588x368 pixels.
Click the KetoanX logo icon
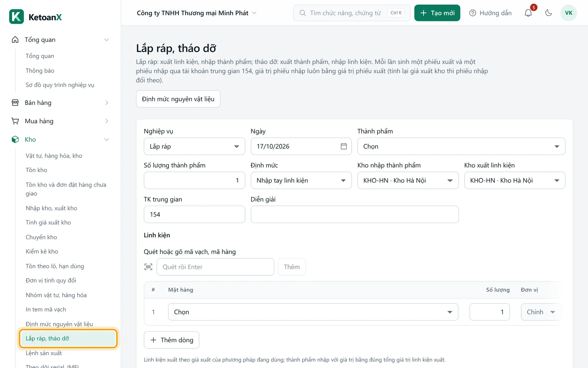pos(17,17)
